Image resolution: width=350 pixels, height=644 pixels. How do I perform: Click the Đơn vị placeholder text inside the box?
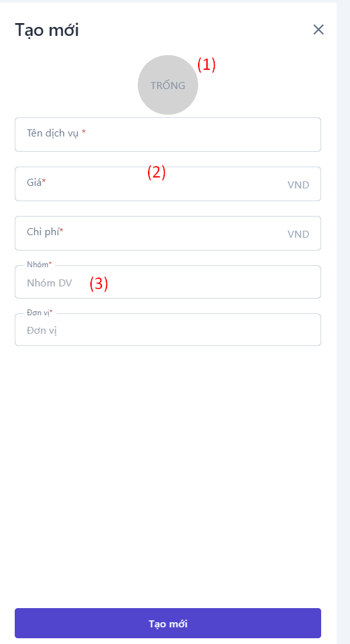(x=42, y=331)
